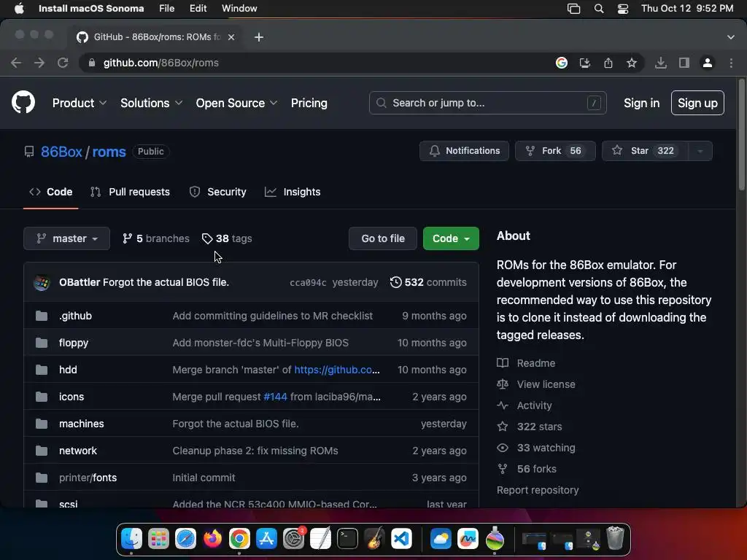Click the site lock icon beside the URL
The height and width of the screenshot is (560, 747).
pos(92,63)
